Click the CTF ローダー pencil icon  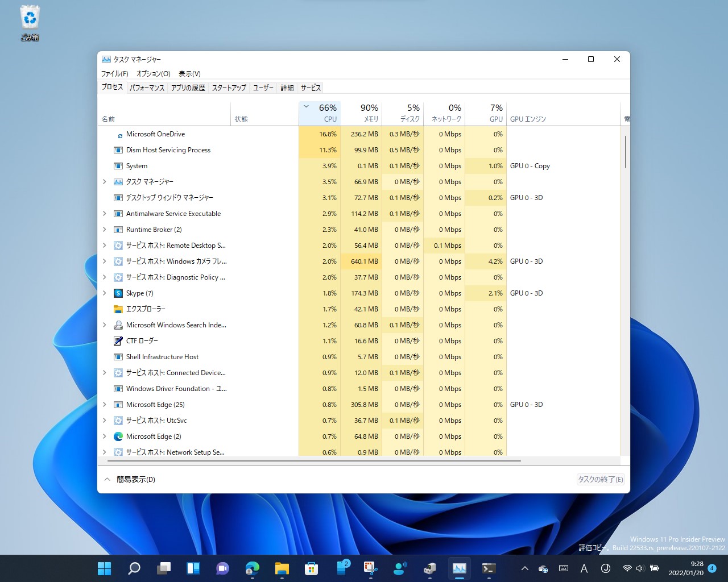117,340
